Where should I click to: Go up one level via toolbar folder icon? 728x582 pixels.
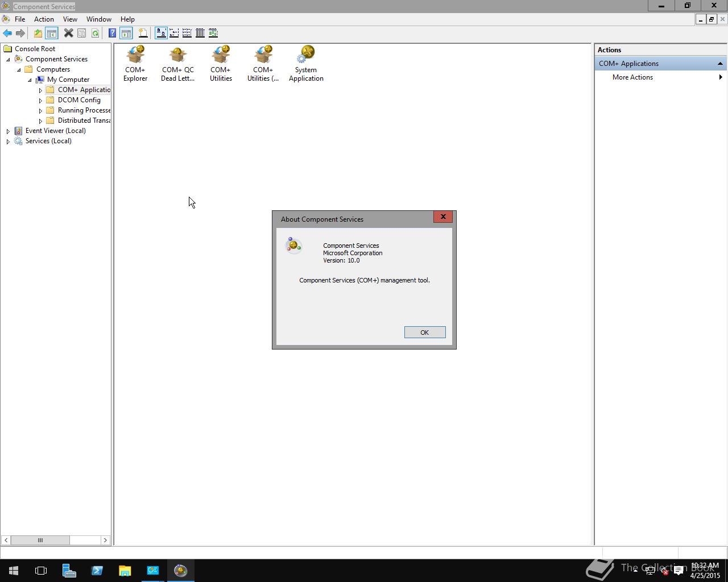click(x=38, y=33)
